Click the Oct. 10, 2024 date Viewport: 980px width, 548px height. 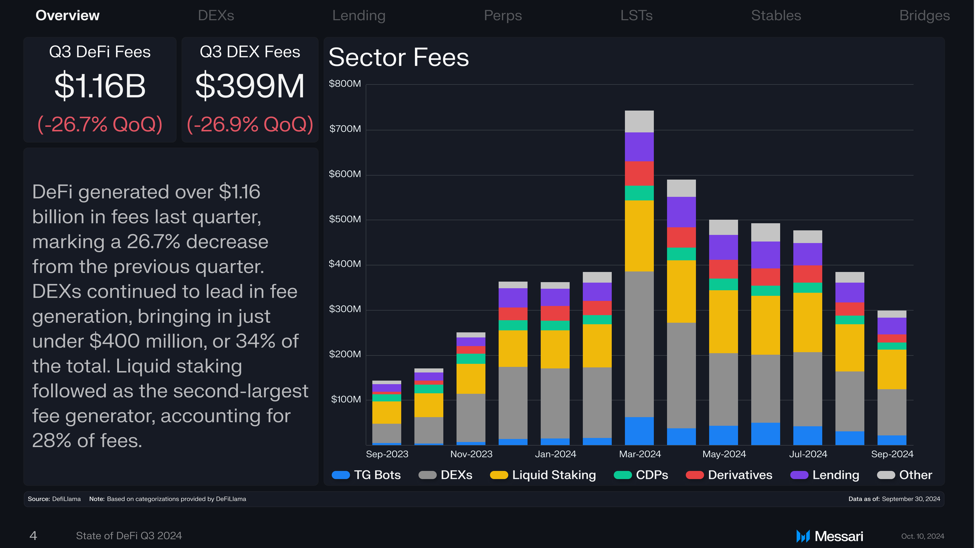click(x=922, y=536)
